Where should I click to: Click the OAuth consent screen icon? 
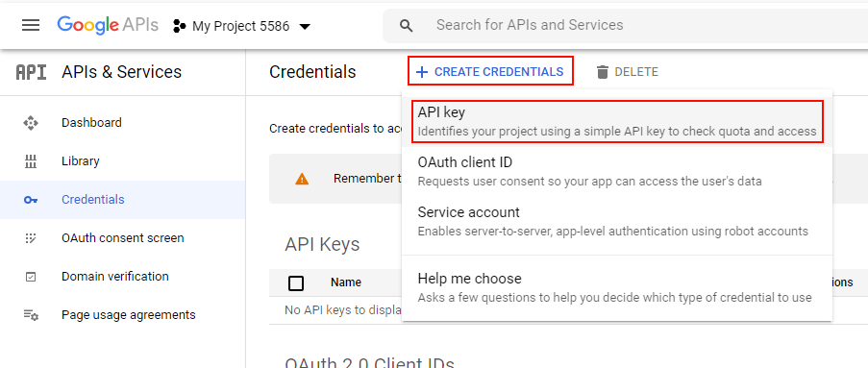tap(31, 238)
